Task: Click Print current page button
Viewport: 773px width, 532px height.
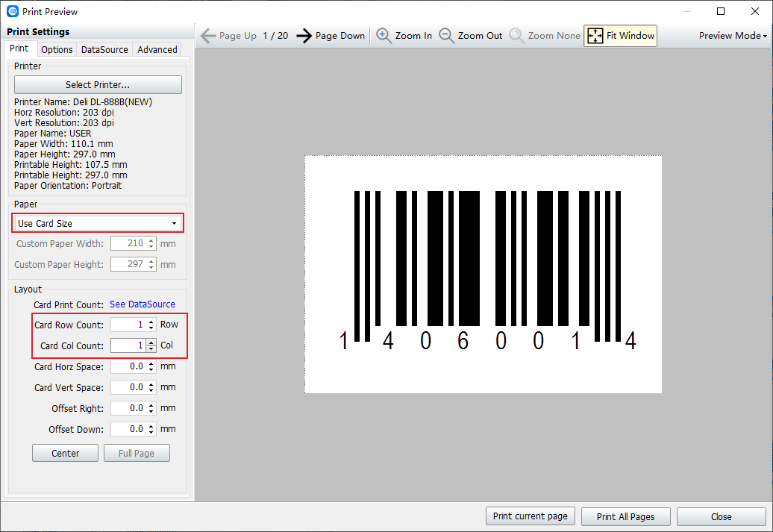Action: click(x=530, y=516)
